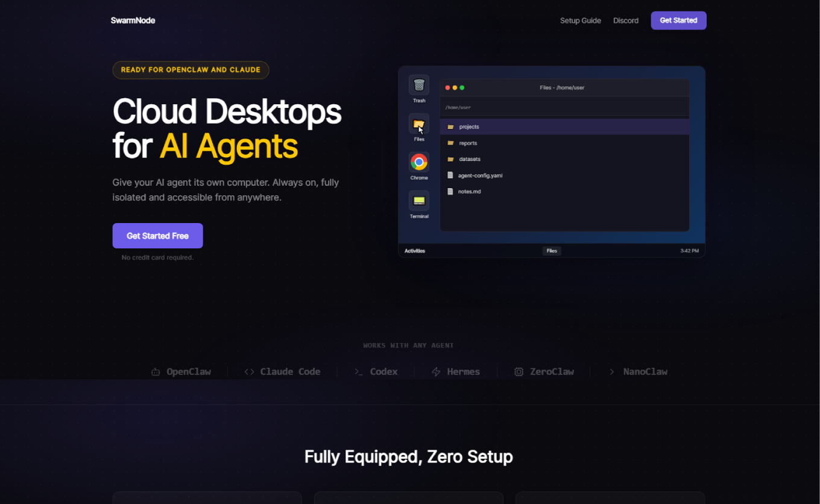
Task: Select the Files taskbar tab
Action: click(x=552, y=251)
